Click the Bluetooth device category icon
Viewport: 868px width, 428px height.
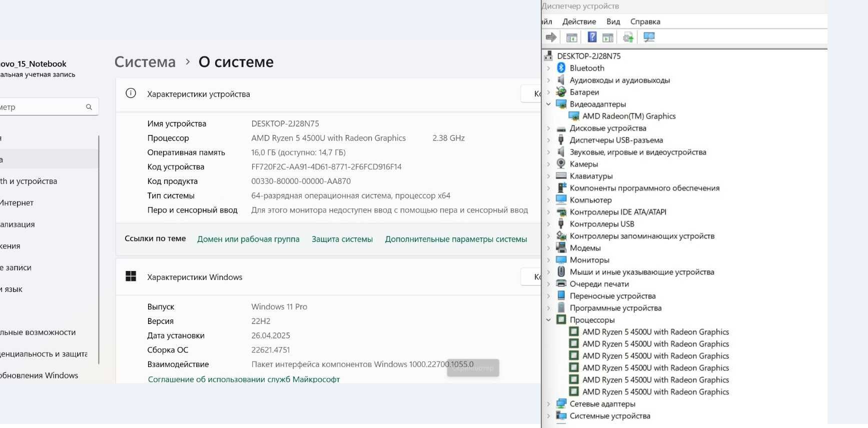561,68
